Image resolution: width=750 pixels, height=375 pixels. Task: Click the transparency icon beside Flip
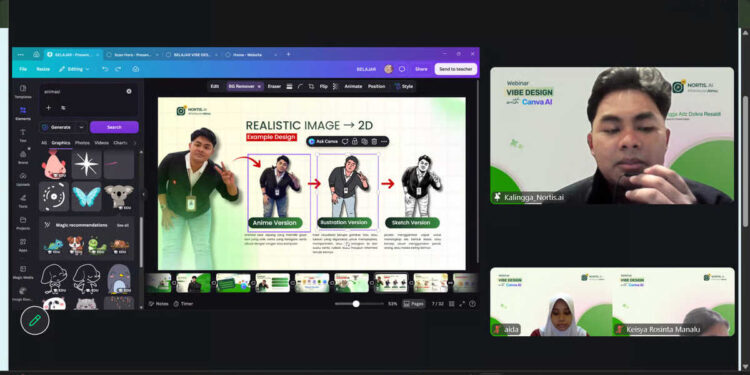335,87
